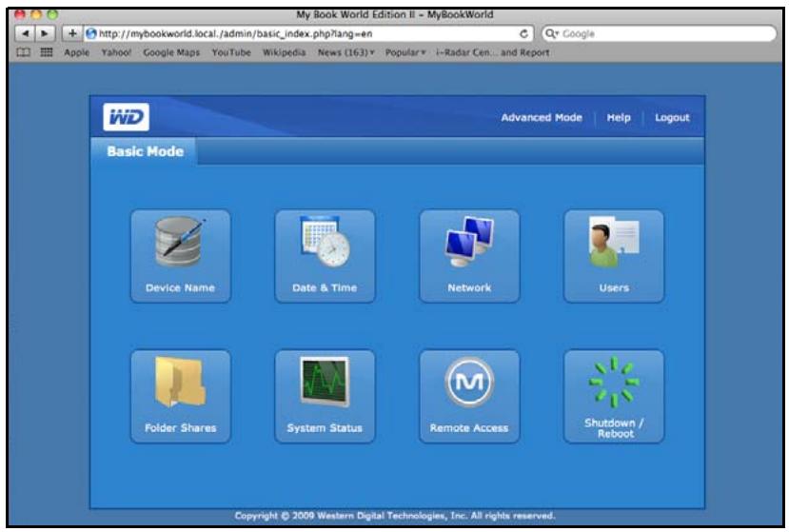This screenshot has width=789, height=532.
Task: Go back with the browser back arrow
Action: point(25,33)
